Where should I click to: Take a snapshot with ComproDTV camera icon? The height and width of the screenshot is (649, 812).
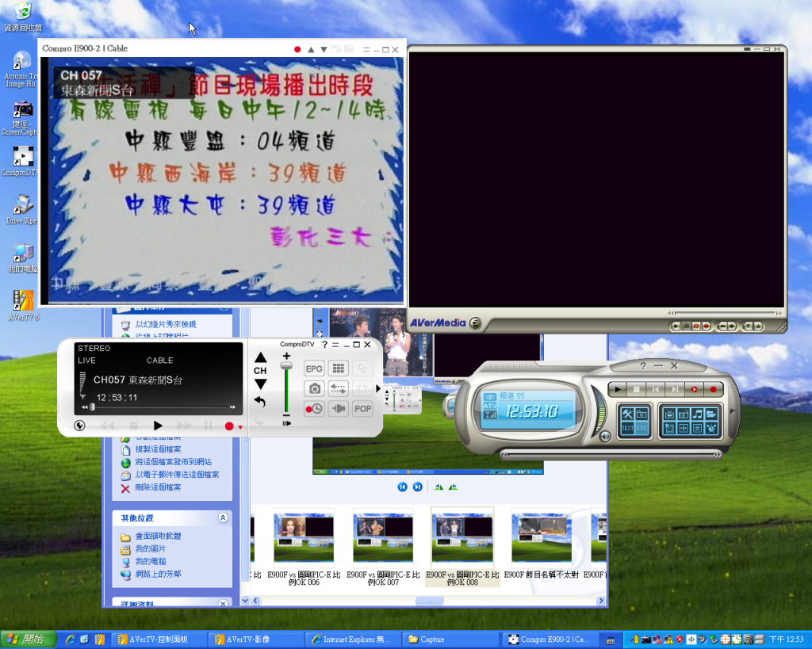coord(314,388)
